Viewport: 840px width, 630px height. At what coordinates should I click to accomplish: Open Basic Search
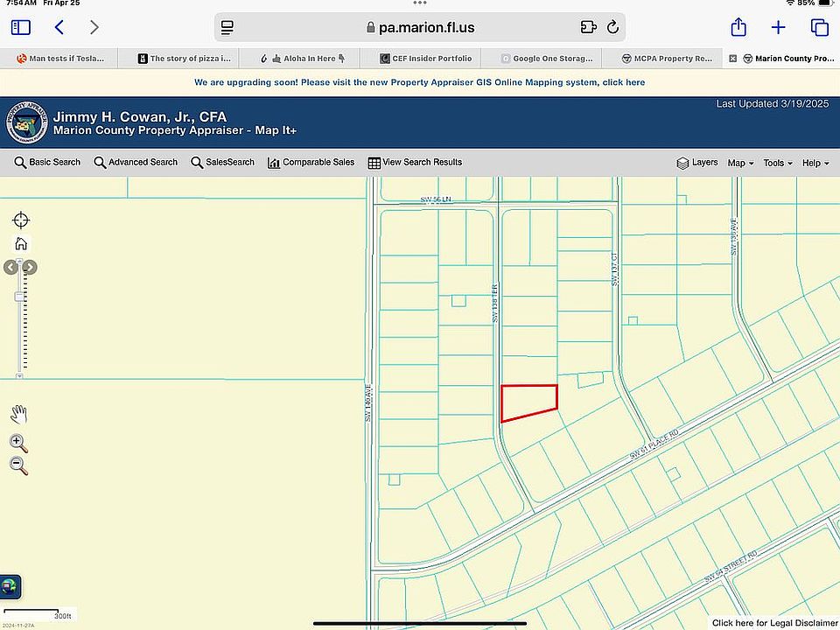click(x=47, y=163)
